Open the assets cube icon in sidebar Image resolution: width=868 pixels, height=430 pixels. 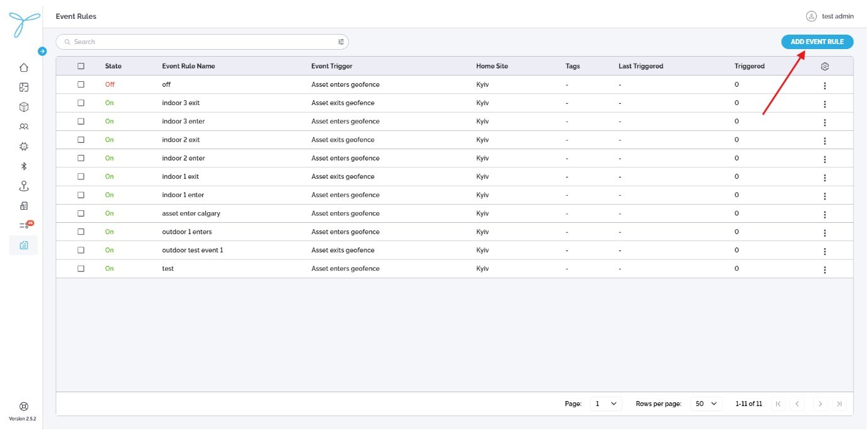[24, 107]
